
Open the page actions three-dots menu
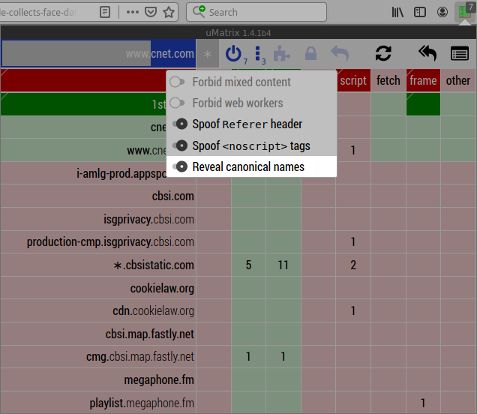click(132, 12)
